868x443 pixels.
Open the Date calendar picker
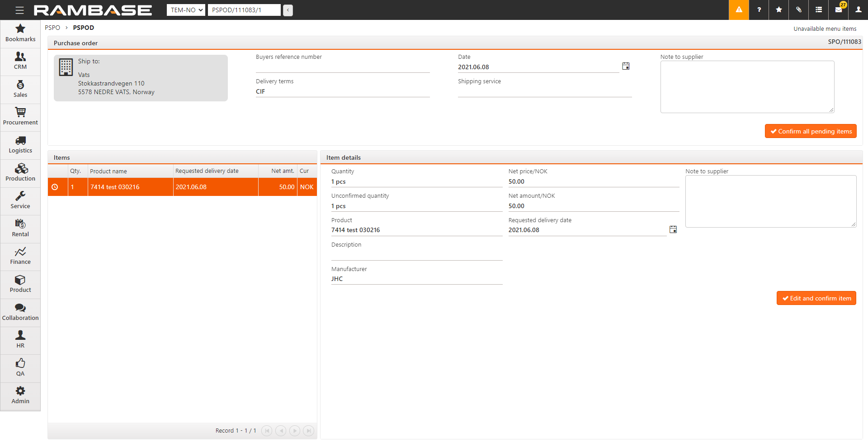626,67
